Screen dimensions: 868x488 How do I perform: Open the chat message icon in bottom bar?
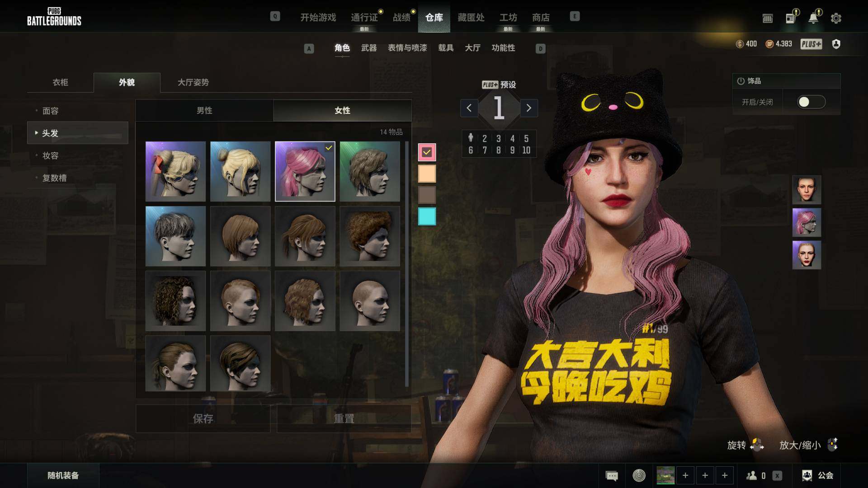coord(612,475)
